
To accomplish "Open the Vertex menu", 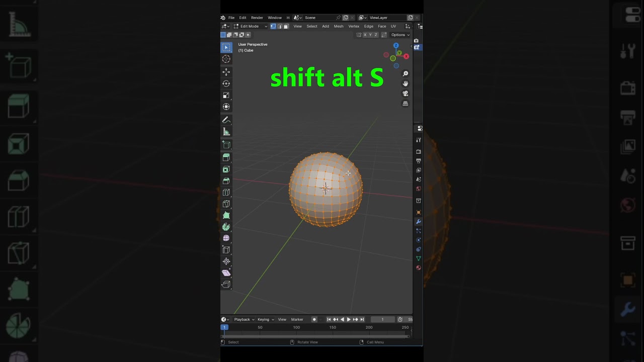I will (354, 26).
